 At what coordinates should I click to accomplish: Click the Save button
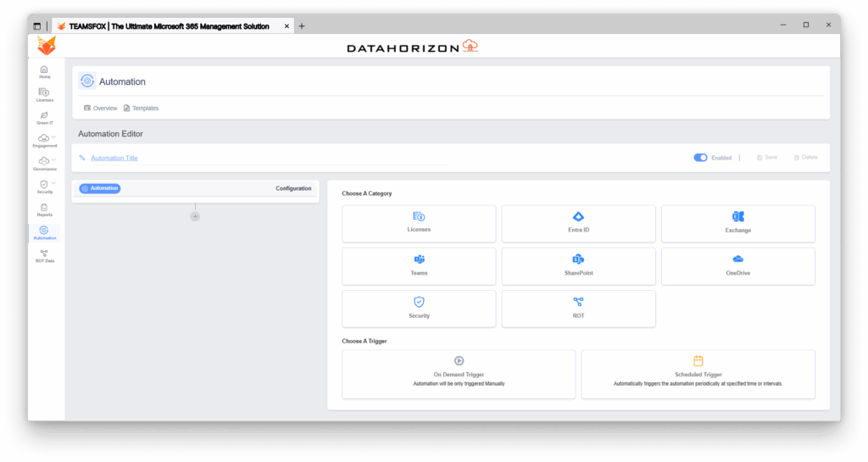[x=766, y=158]
